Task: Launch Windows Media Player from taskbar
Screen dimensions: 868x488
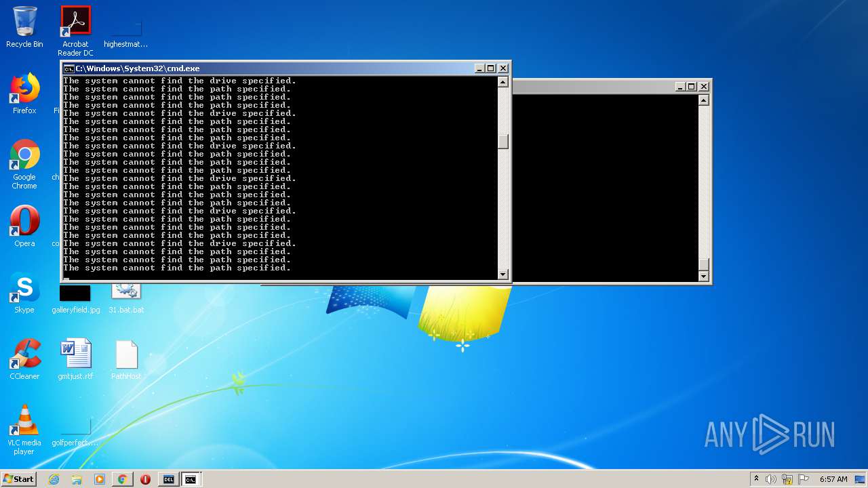Action: (100, 479)
